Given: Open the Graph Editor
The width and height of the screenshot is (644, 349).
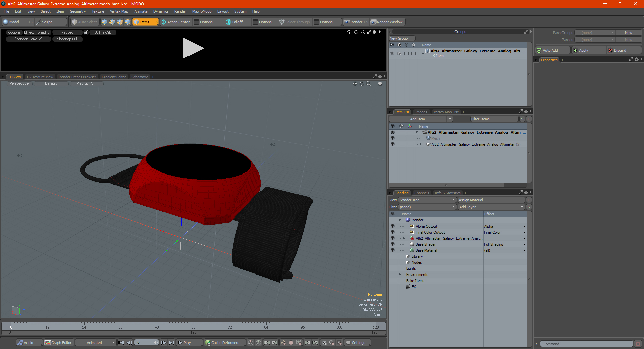Looking at the screenshot, I should tap(59, 343).
